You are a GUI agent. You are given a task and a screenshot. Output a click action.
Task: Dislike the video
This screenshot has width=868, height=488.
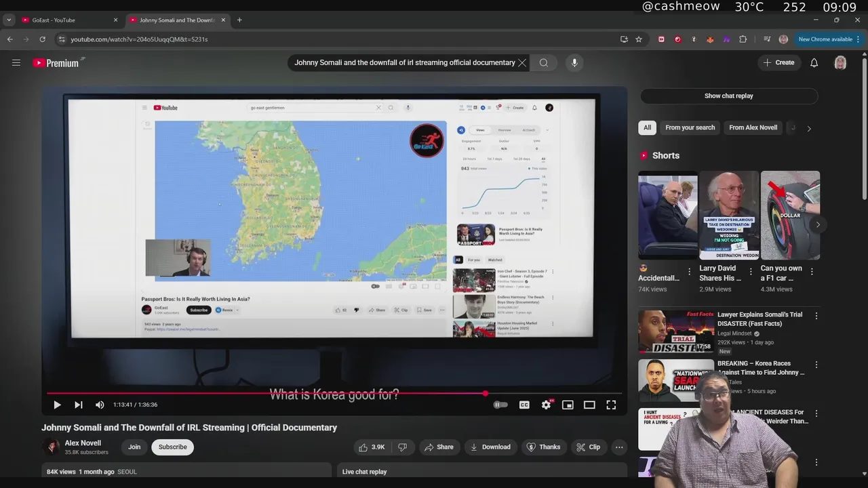coord(403,447)
